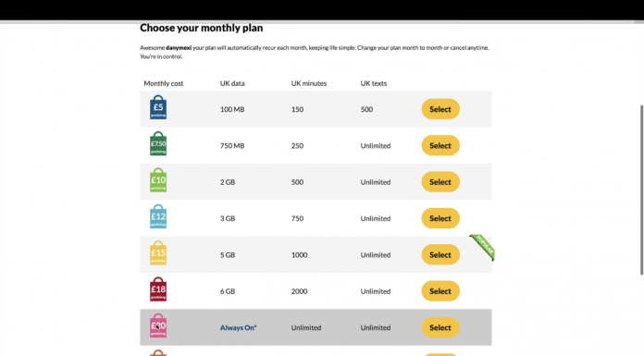Click the page vertical scrollbar thumb
Image resolution: width=644 pixels, height=356 pixels.
641,190
